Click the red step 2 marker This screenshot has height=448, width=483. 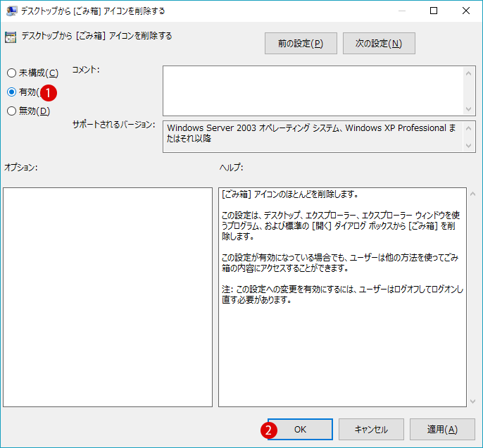(268, 429)
